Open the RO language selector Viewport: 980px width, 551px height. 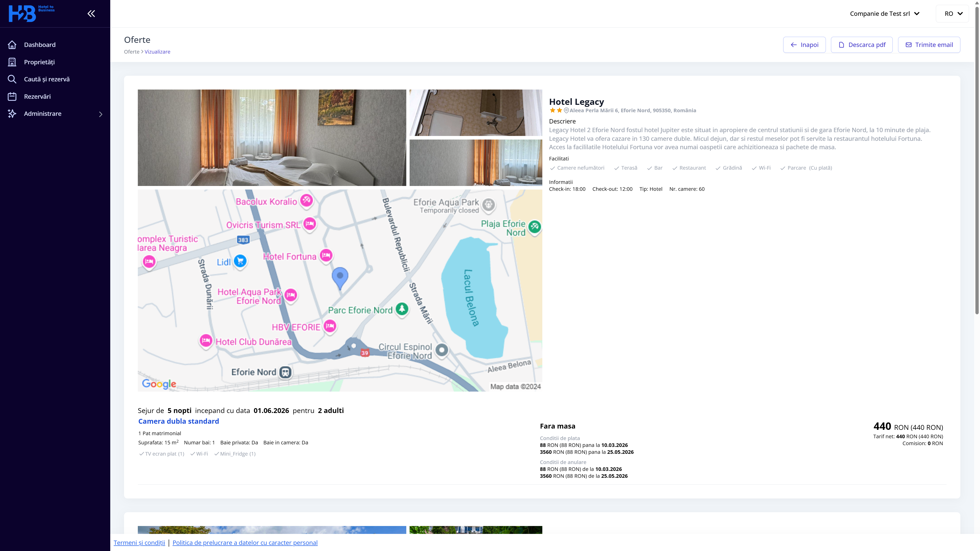click(x=953, y=14)
